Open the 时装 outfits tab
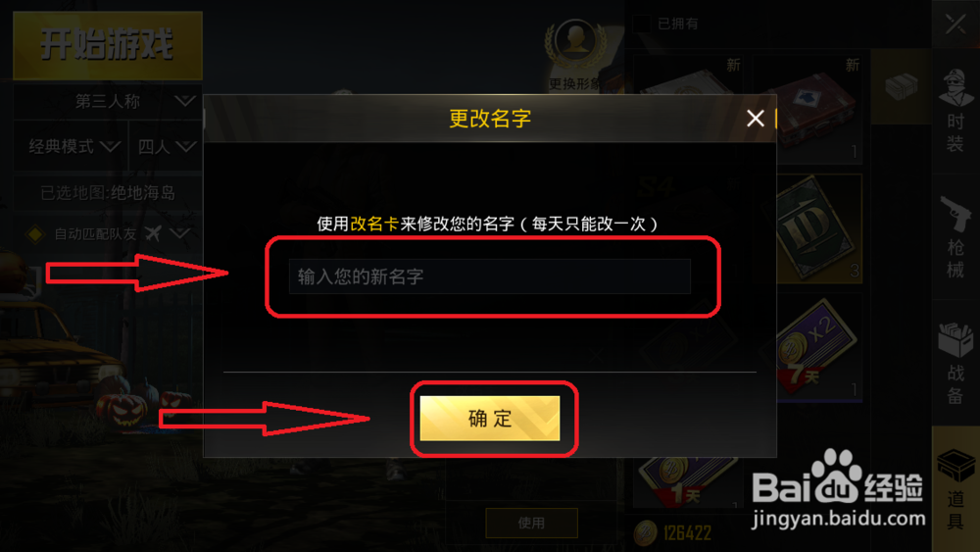The image size is (980, 552). 955,111
